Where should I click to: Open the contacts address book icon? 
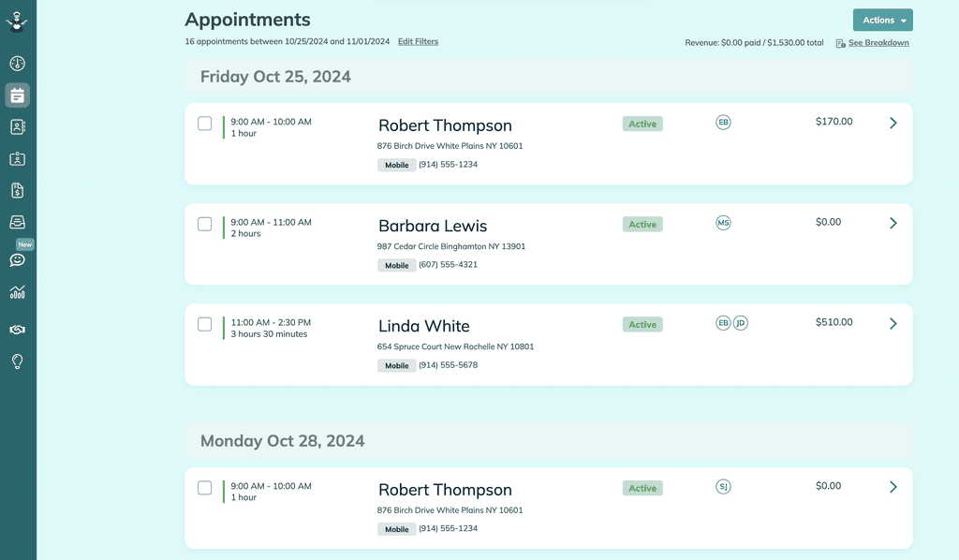17,126
